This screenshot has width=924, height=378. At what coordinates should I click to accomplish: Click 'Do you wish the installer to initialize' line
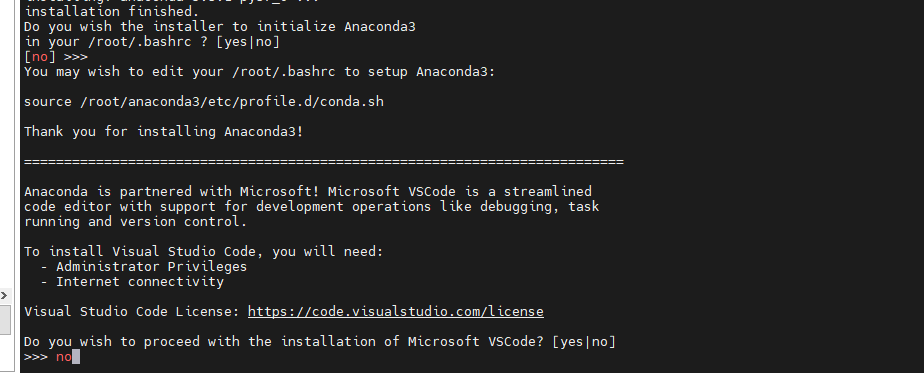[x=220, y=27]
